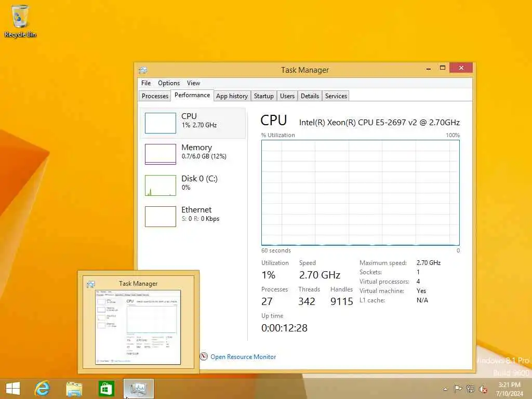Switch to the Startup tab
The height and width of the screenshot is (399, 532).
point(263,96)
